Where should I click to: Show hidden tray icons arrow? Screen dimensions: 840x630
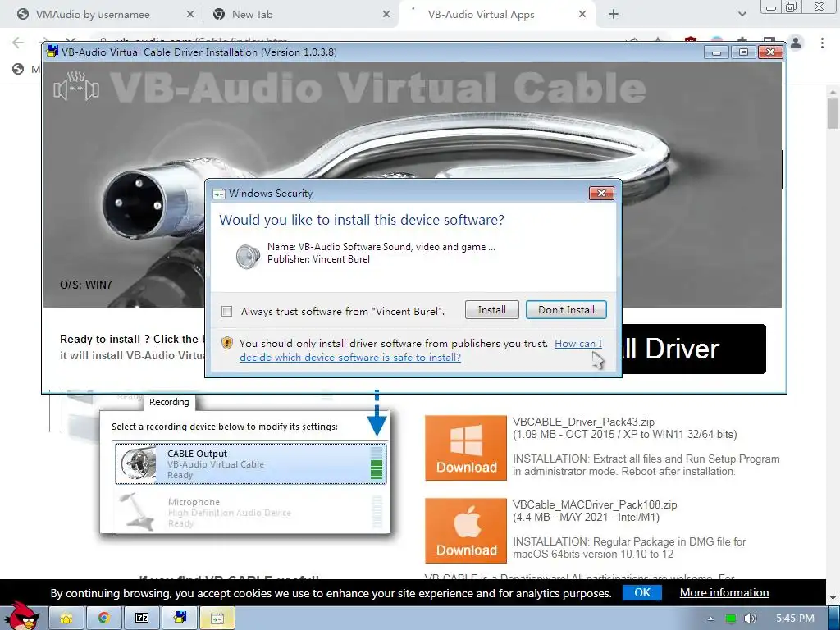710,619
